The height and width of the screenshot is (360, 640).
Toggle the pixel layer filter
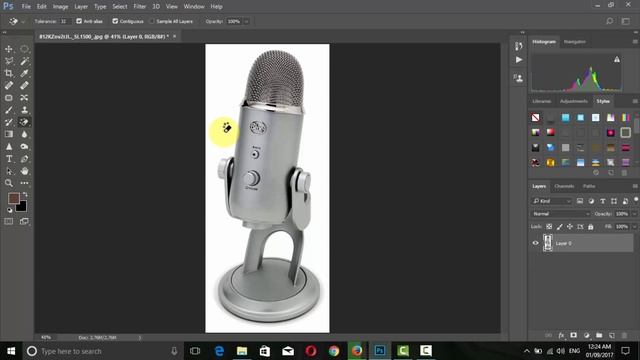point(580,201)
